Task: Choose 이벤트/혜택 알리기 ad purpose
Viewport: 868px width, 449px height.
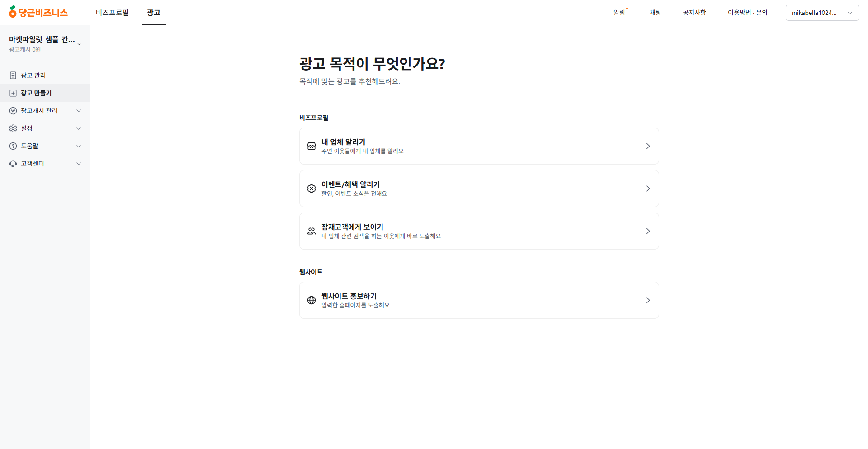Action: pyautogui.click(x=479, y=189)
